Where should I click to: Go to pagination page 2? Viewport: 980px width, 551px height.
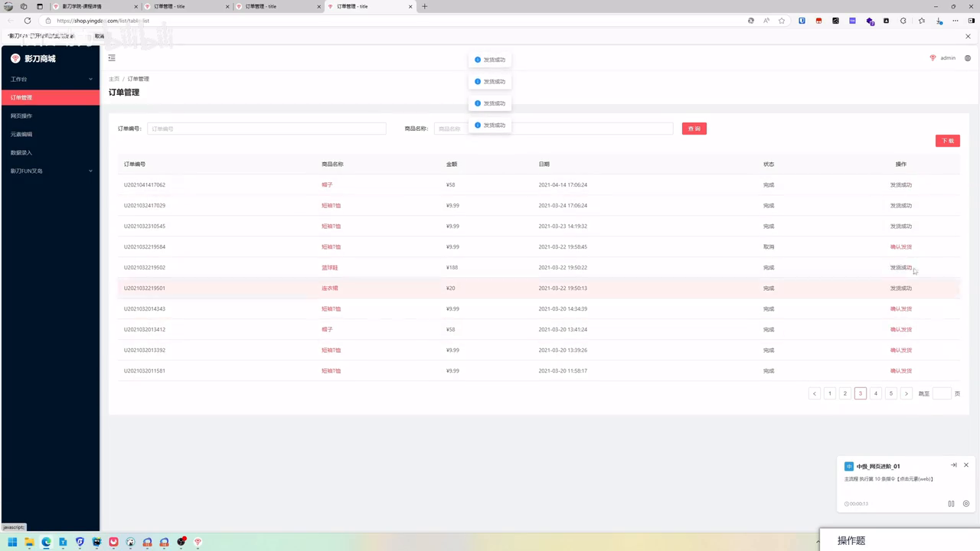(x=845, y=393)
